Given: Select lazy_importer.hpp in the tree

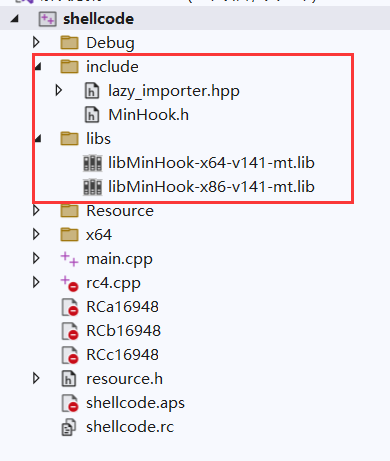Looking at the screenshot, I should pyautogui.click(x=174, y=91).
